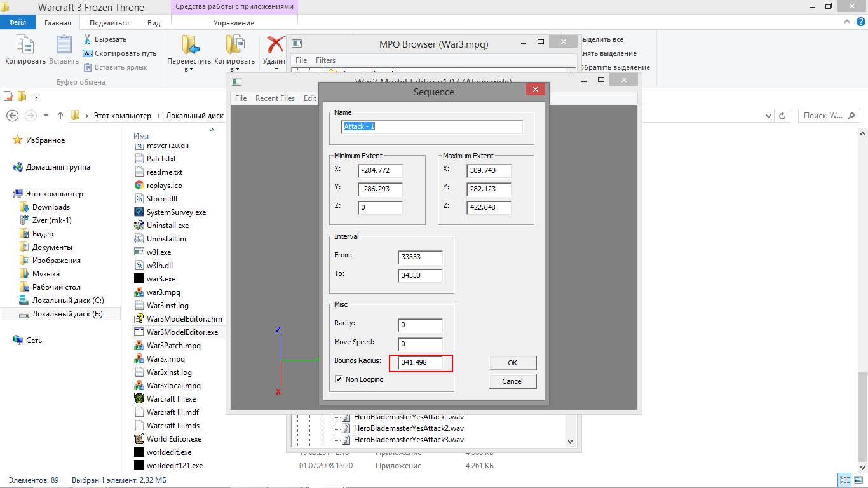Screen dimensions: 868x488
Task: Click Скопировать путь in the ribbon
Action: [x=119, y=53]
